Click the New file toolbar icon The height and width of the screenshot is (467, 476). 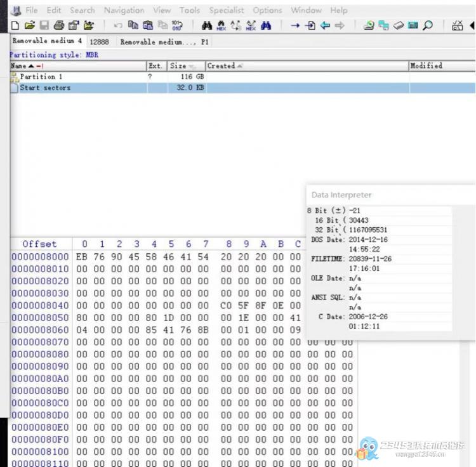tap(15, 25)
